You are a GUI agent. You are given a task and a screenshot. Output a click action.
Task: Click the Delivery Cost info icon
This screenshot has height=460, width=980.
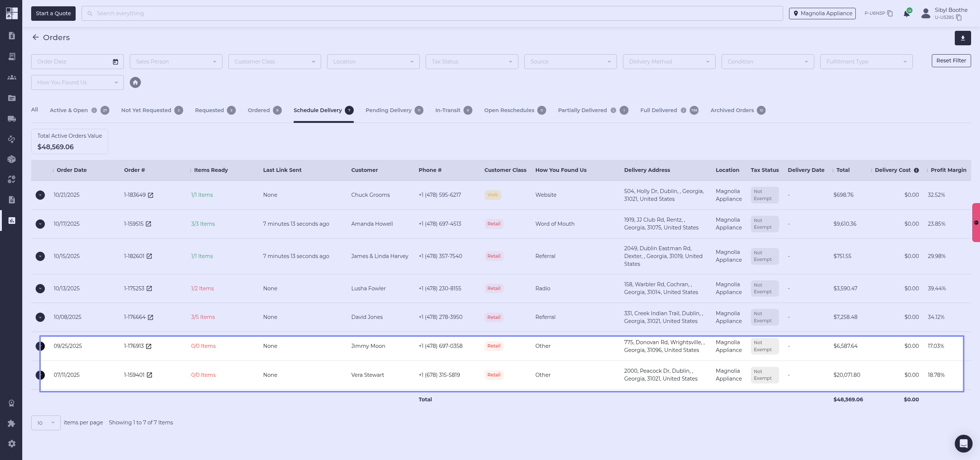point(917,170)
